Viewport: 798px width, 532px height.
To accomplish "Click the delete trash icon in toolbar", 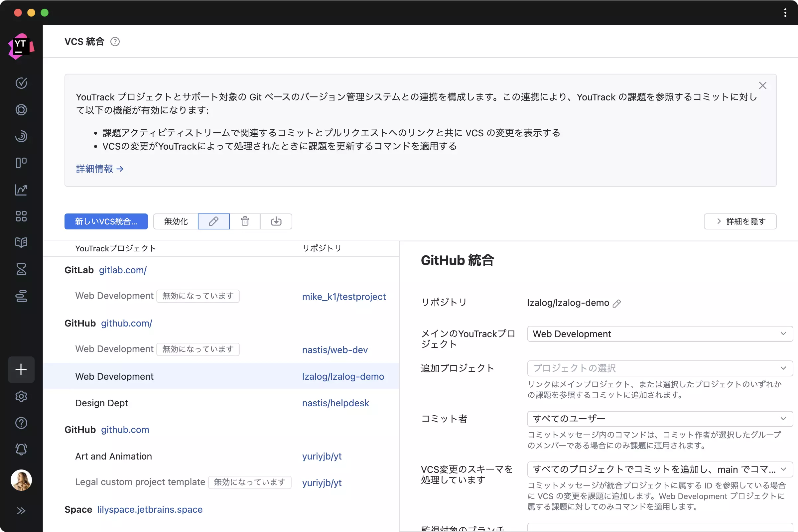I will 245,221.
